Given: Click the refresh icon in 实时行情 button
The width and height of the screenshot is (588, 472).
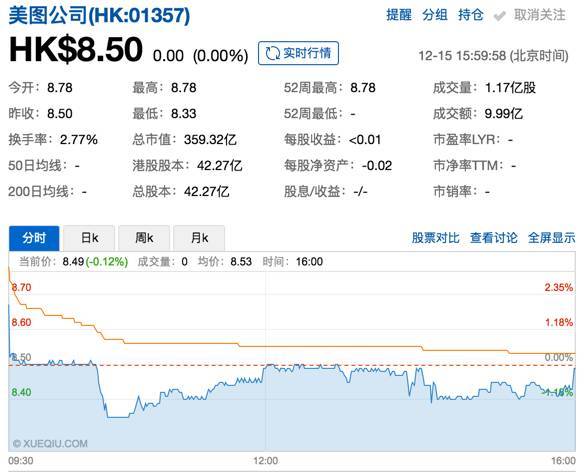Looking at the screenshot, I should coord(273,53).
